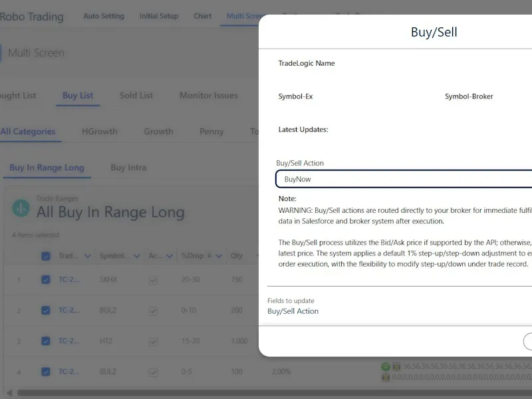This screenshot has height=399, width=532.
Task: Click the Qty column header
Action: coord(237,255)
